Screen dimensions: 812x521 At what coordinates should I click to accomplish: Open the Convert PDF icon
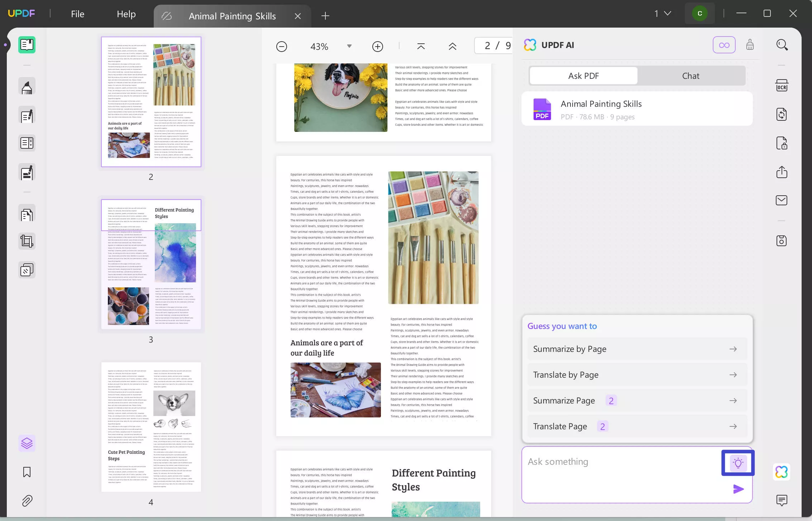click(x=782, y=115)
